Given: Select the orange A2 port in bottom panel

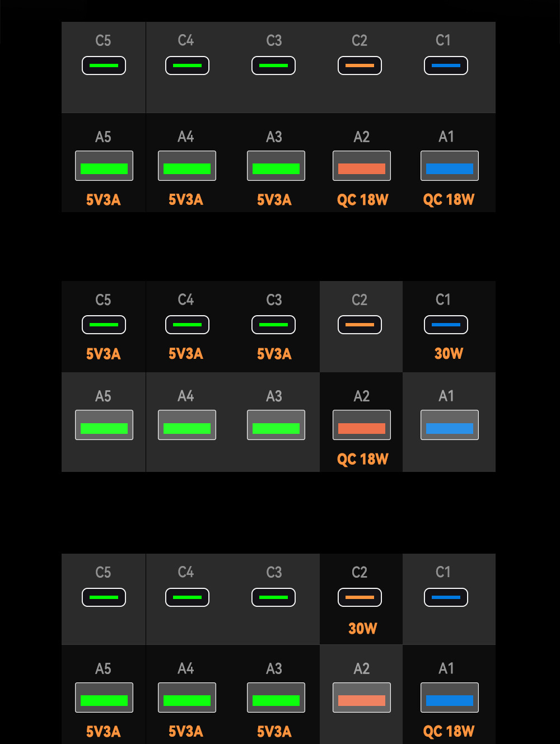Looking at the screenshot, I should (362, 698).
